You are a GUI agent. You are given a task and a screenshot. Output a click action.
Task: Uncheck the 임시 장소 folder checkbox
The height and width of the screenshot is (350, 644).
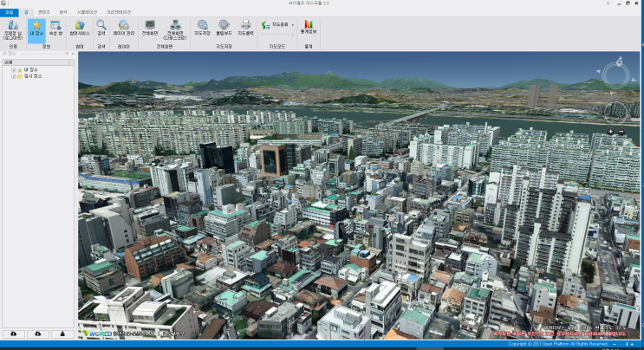tap(14, 76)
